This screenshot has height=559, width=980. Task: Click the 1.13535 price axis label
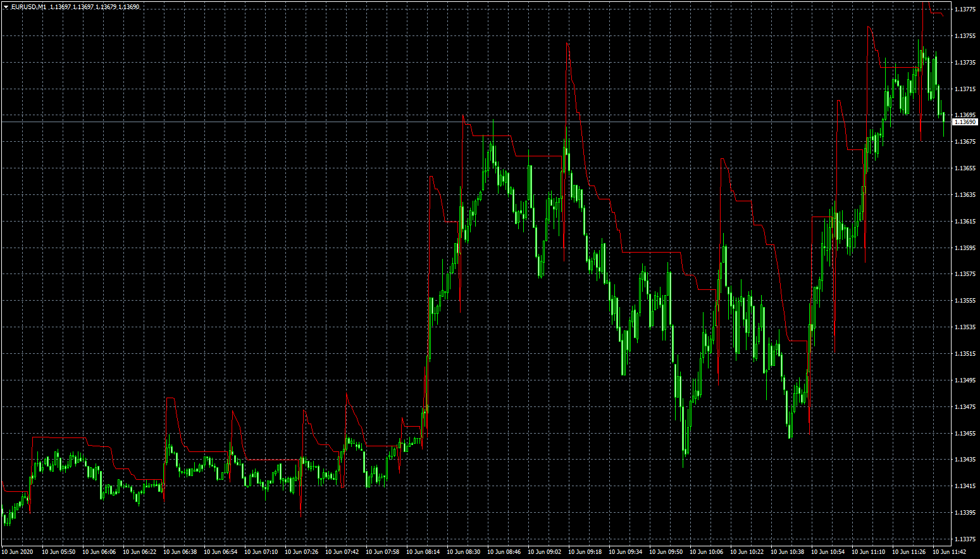point(965,327)
